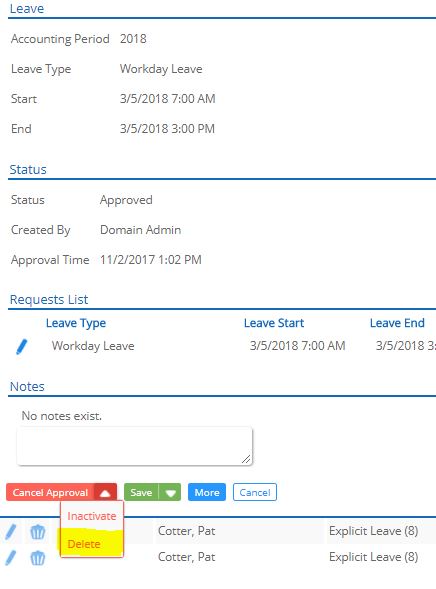Select the first Explicit Leave (8) entry

pyautogui.click(x=374, y=531)
